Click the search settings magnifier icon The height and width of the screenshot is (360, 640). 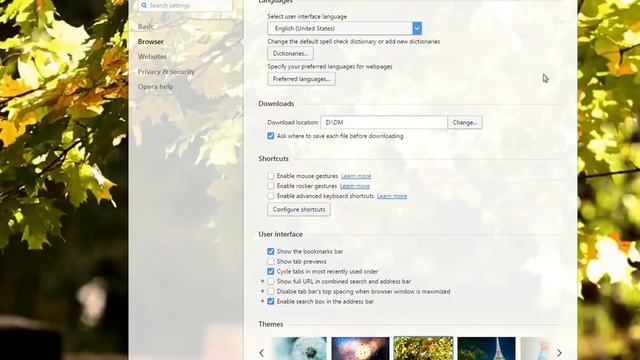144,5
